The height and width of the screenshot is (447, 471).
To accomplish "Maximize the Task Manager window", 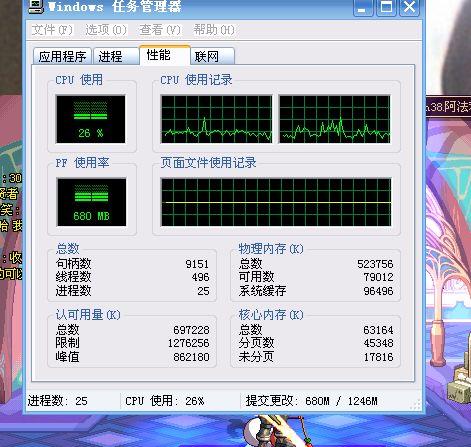I will click(386, 7).
